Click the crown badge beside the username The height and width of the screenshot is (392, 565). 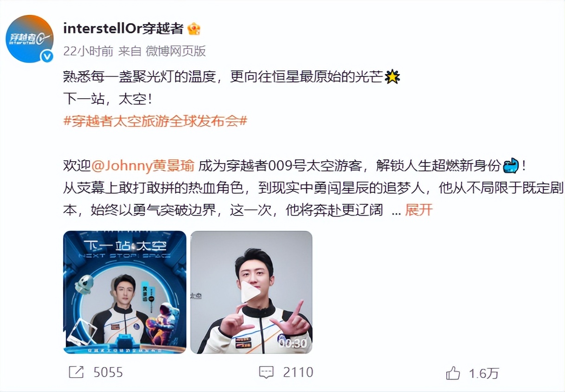[x=194, y=29]
